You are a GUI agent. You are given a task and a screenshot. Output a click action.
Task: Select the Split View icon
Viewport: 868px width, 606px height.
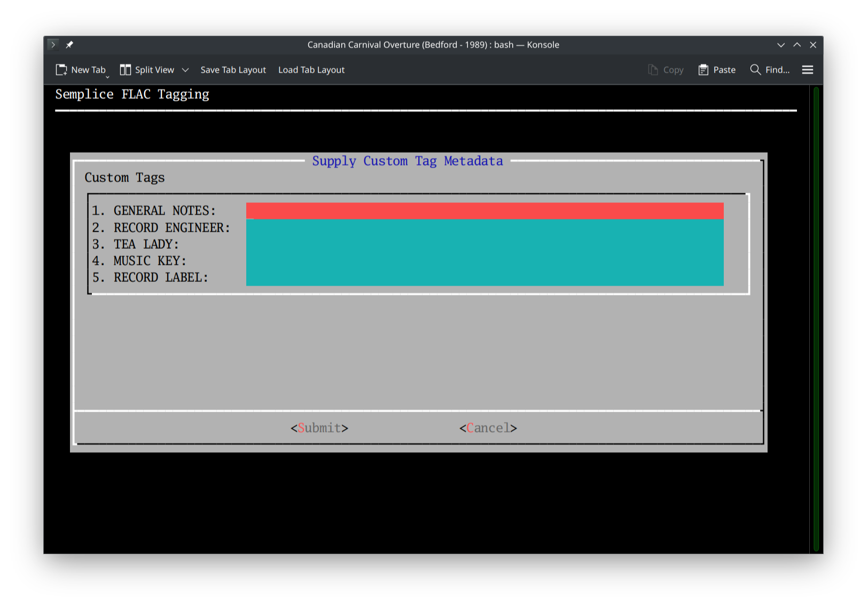pyautogui.click(x=126, y=69)
